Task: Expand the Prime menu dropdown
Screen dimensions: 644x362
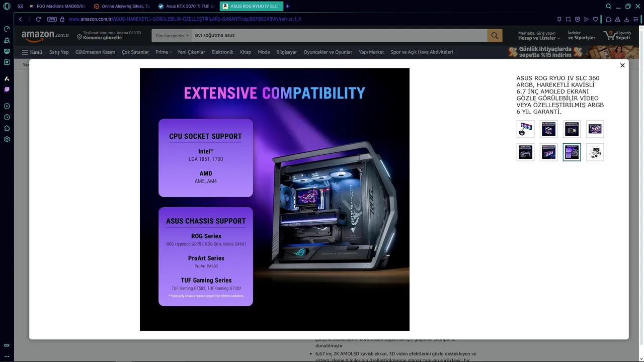Action: pyautogui.click(x=164, y=52)
